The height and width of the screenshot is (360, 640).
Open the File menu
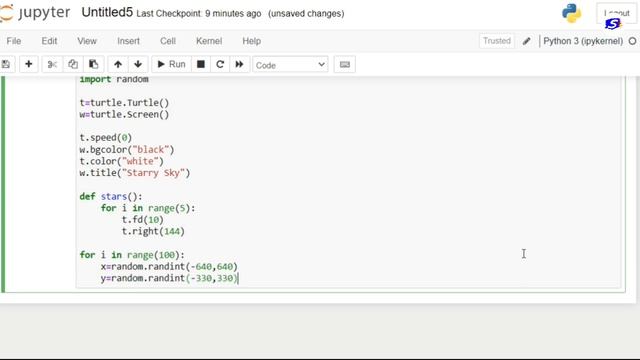(14, 41)
